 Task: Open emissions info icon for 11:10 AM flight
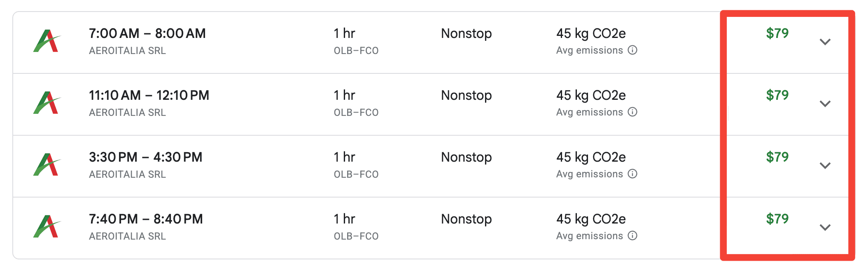[632, 112]
